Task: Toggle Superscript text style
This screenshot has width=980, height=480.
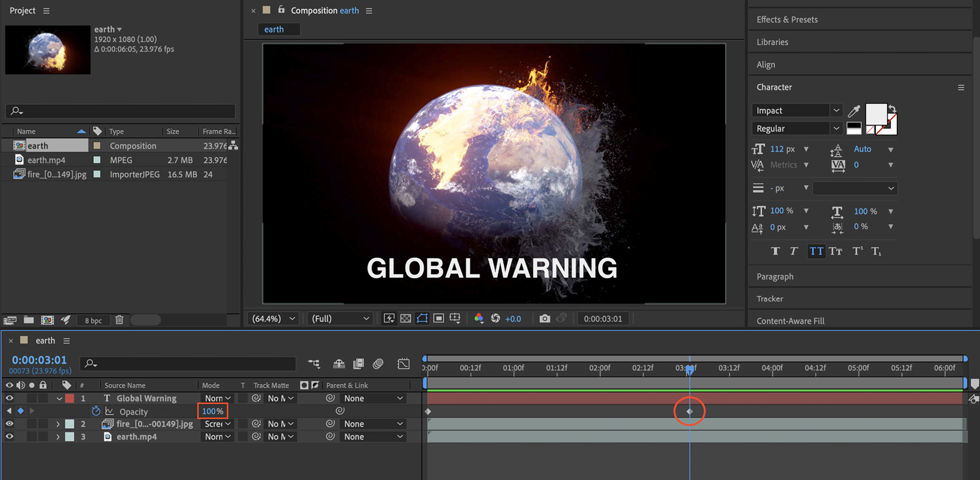Action: click(857, 251)
